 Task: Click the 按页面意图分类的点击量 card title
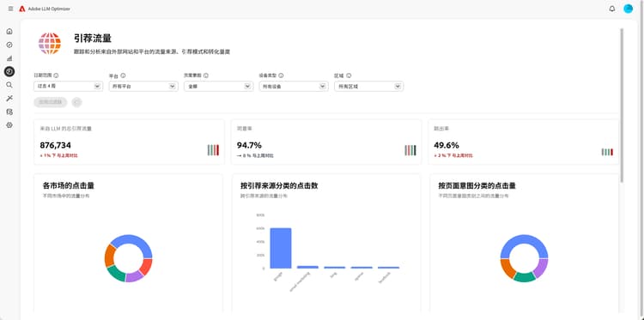coord(477,186)
